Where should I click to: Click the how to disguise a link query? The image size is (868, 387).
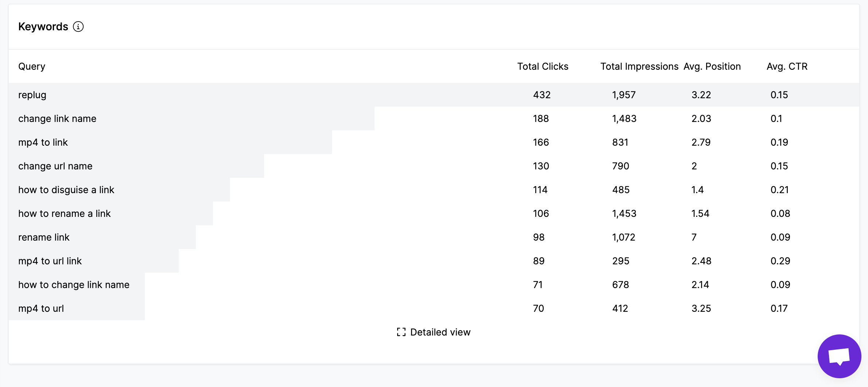point(66,189)
